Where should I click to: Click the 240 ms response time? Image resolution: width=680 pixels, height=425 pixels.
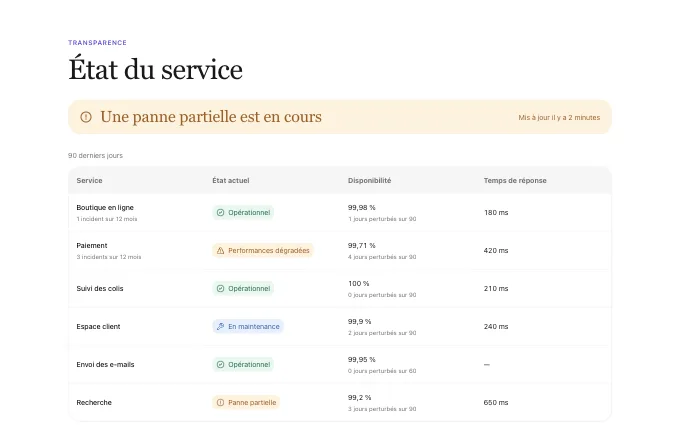click(x=496, y=327)
